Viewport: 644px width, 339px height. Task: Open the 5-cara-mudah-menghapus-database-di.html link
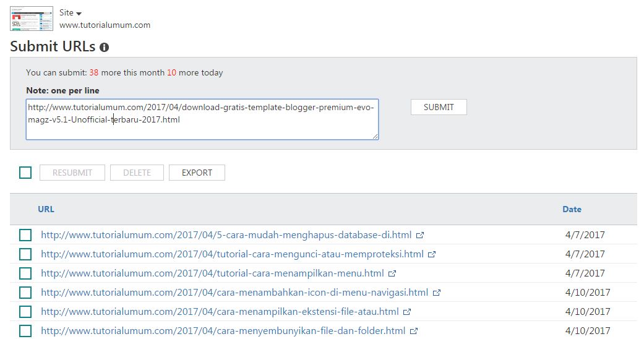pyautogui.click(x=226, y=235)
